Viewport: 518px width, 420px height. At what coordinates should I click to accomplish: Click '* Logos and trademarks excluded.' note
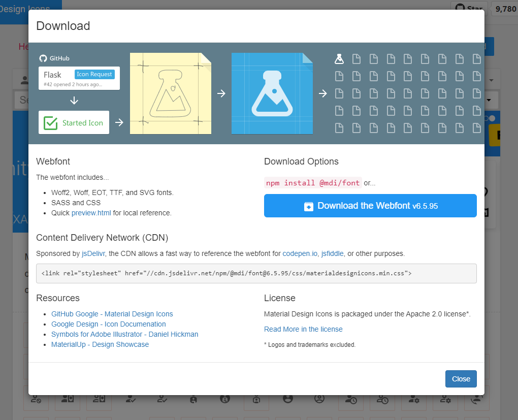310,345
